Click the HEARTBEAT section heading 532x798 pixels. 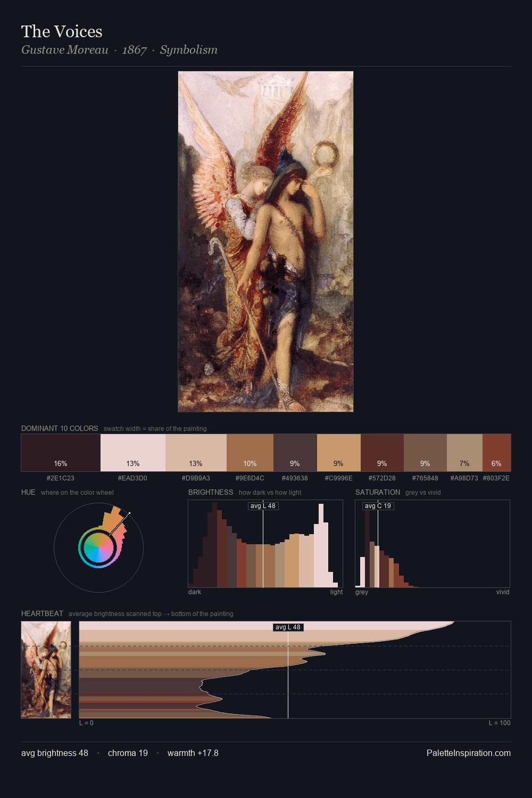pos(42,613)
